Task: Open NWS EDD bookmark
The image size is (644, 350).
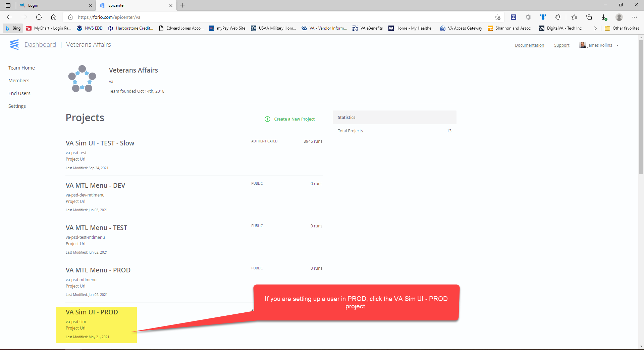Action: 90,28
